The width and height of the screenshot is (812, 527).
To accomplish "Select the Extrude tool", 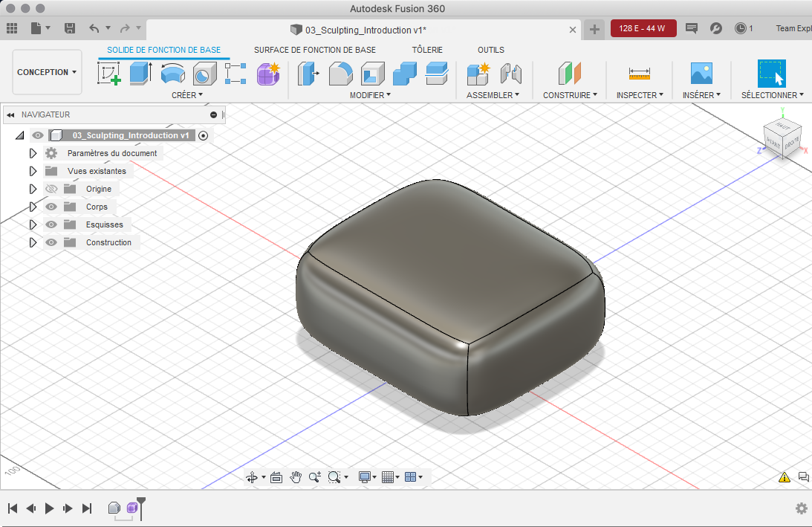I will (140, 73).
